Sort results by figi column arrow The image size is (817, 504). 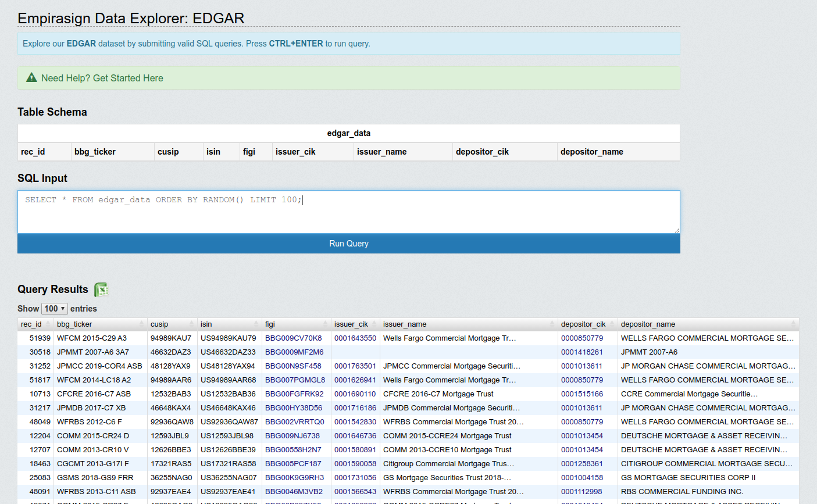pyautogui.click(x=325, y=324)
